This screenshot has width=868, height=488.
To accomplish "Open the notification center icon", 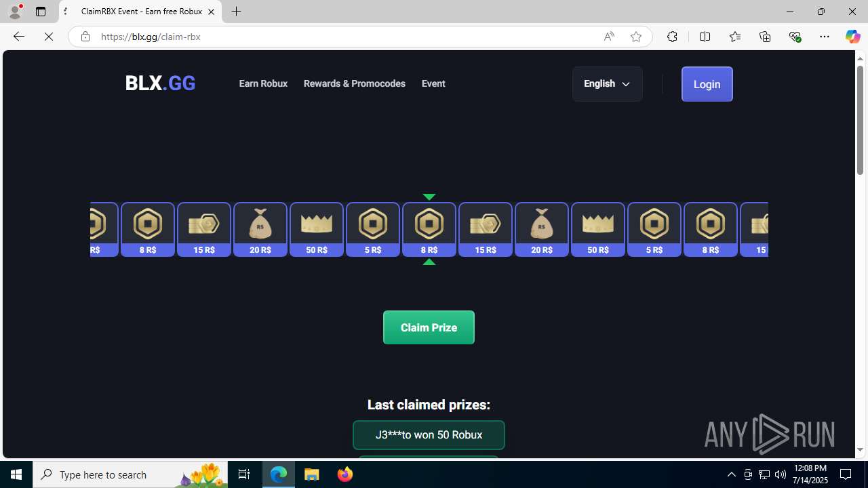I will (846, 474).
